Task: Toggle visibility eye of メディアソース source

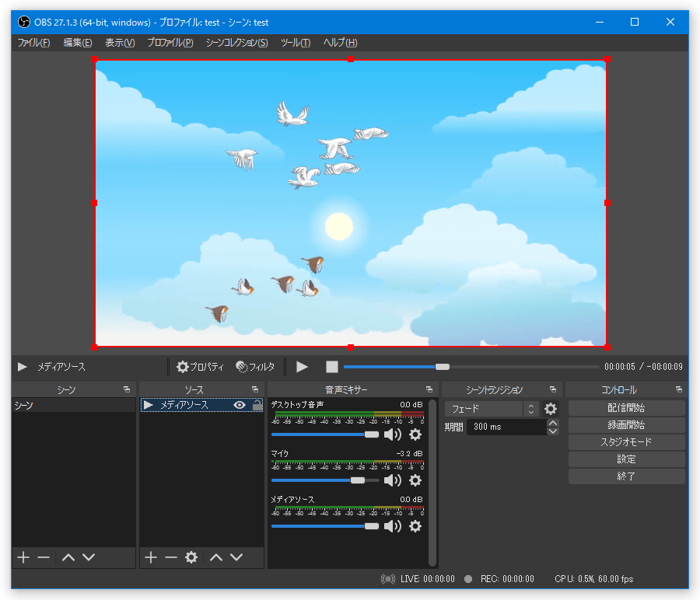Action: pyautogui.click(x=240, y=405)
